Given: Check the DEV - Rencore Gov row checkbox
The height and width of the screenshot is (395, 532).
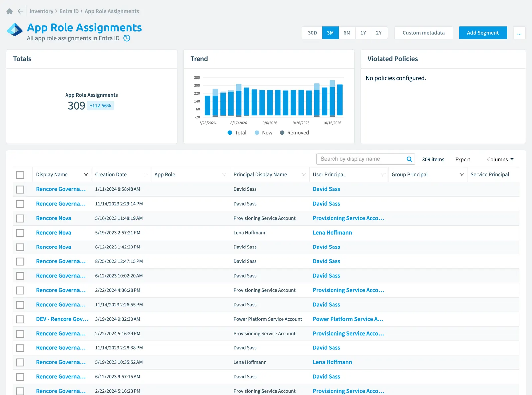Looking at the screenshot, I should (x=20, y=319).
